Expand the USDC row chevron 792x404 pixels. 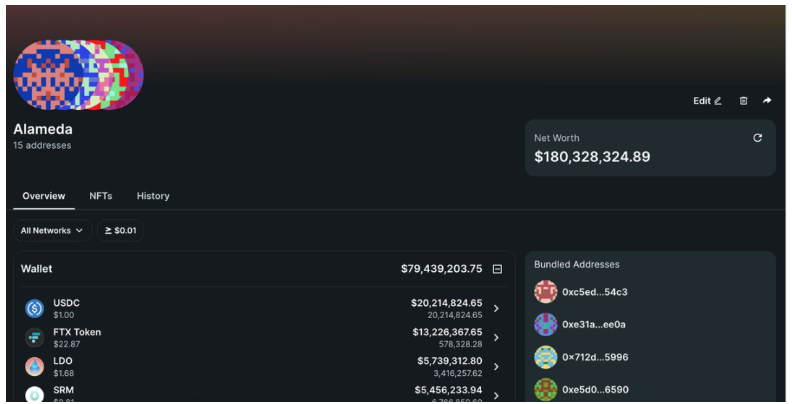496,309
